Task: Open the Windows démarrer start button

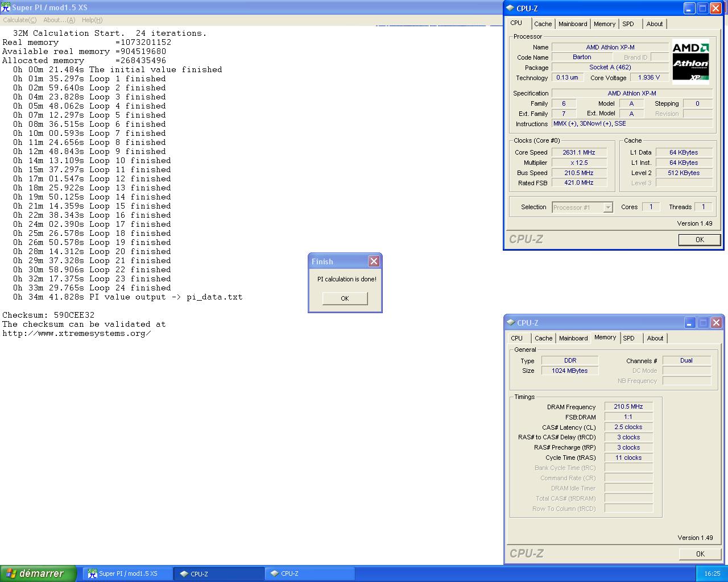Action: coord(38,573)
